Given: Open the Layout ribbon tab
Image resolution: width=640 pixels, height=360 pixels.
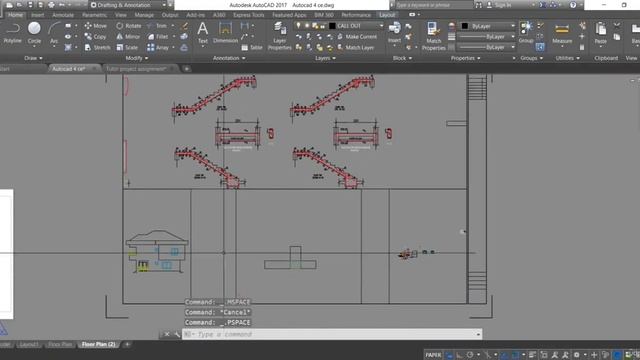Looking at the screenshot, I should pos(387,15).
